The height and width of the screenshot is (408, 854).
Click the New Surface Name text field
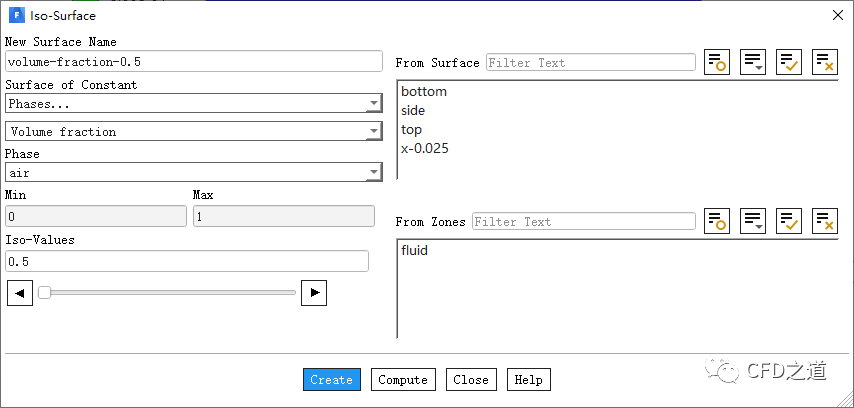[x=193, y=62]
